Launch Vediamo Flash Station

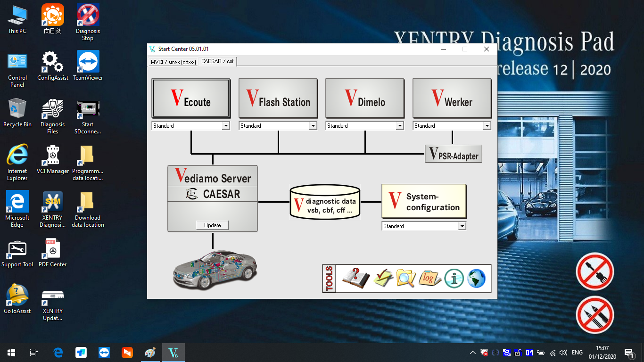(278, 98)
